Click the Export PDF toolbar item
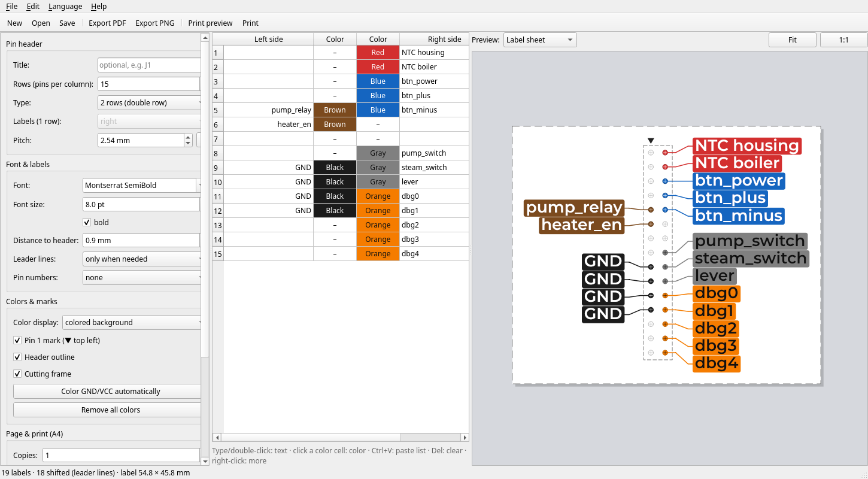 (x=107, y=23)
